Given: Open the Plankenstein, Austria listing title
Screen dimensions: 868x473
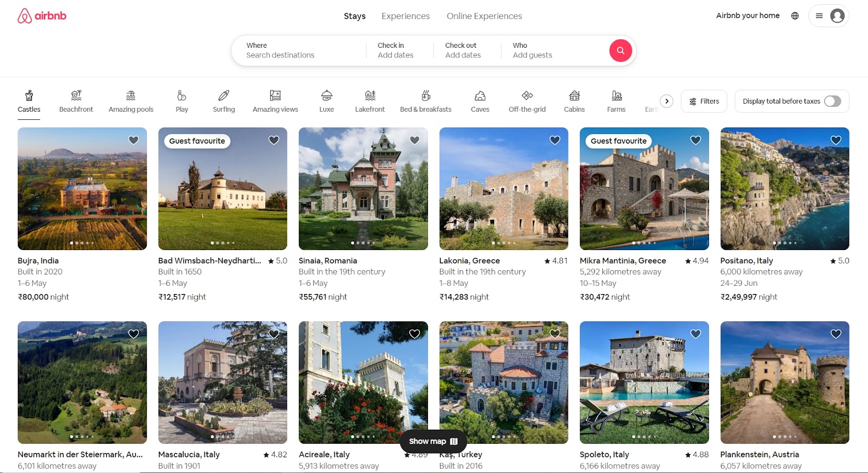Looking at the screenshot, I should [759, 455].
